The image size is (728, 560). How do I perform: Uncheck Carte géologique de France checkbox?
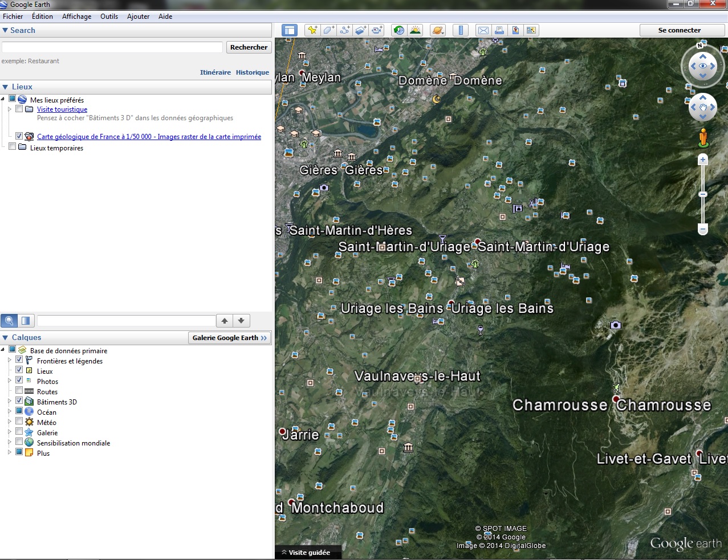pyautogui.click(x=19, y=136)
